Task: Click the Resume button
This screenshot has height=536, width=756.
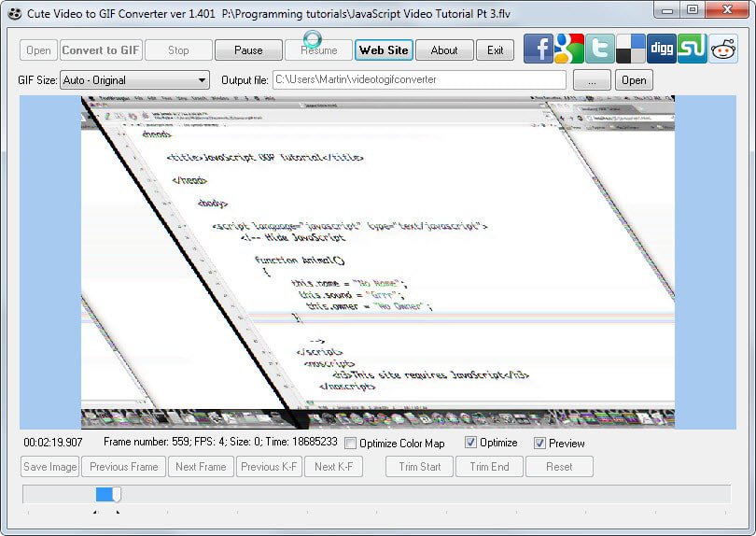Action: point(318,50)
